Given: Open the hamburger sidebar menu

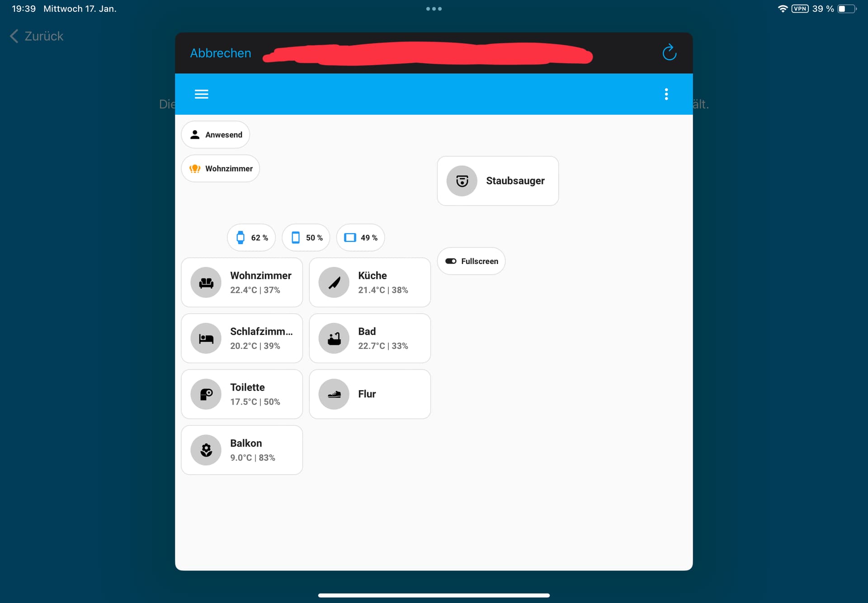Looking at the screenshot, I should click(201, 94).
